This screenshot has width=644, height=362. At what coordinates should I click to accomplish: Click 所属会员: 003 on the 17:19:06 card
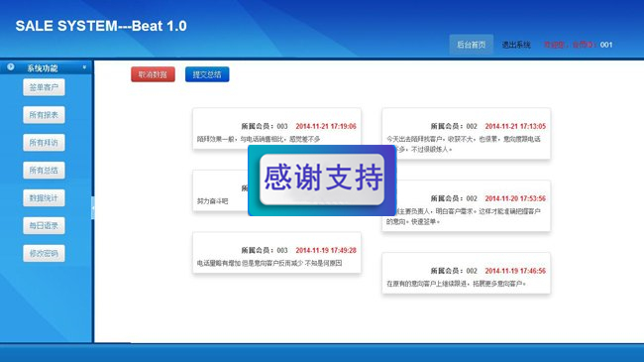265,126
